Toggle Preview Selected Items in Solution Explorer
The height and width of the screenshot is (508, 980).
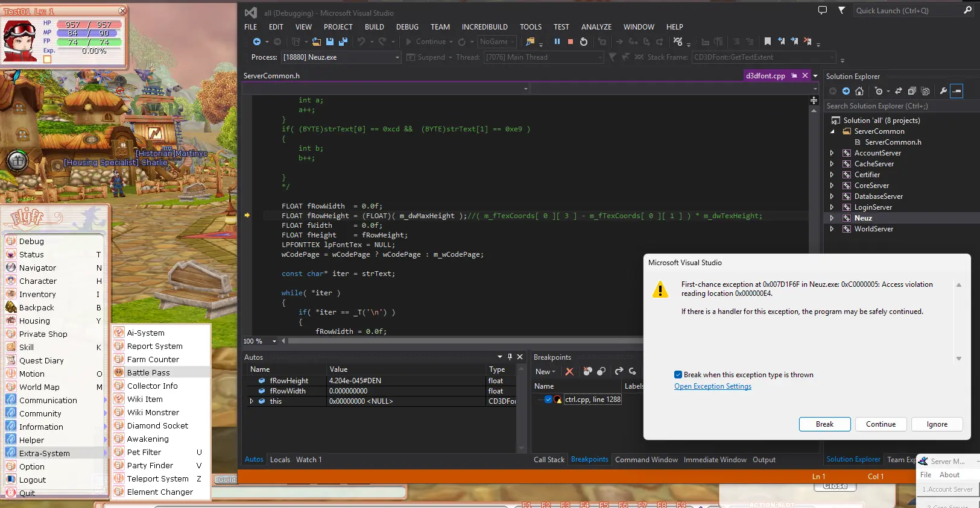pos(956,91)
